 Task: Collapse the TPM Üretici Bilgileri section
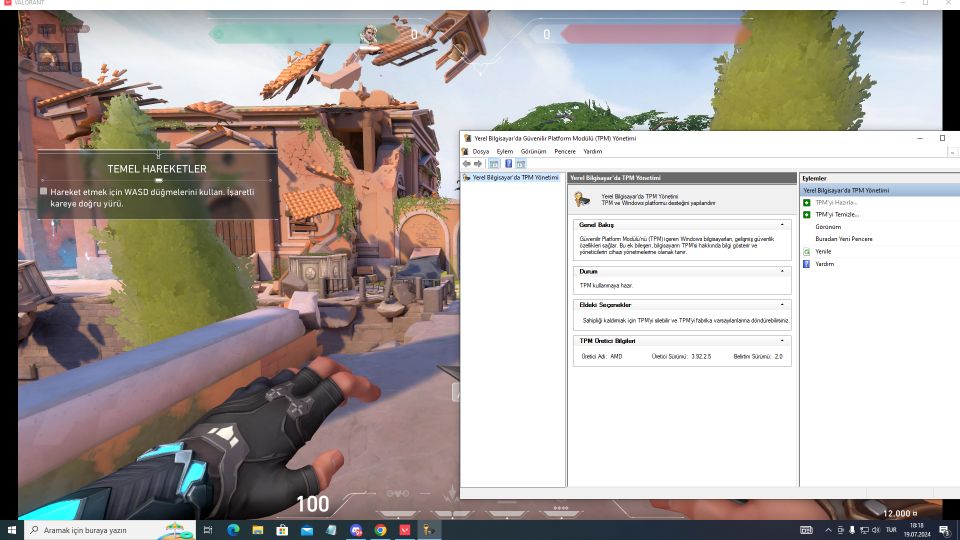[x=782, y=341]
